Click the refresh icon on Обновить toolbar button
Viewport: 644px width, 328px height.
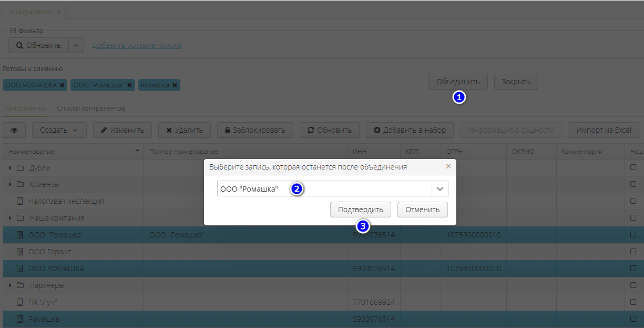coord(310,130)
